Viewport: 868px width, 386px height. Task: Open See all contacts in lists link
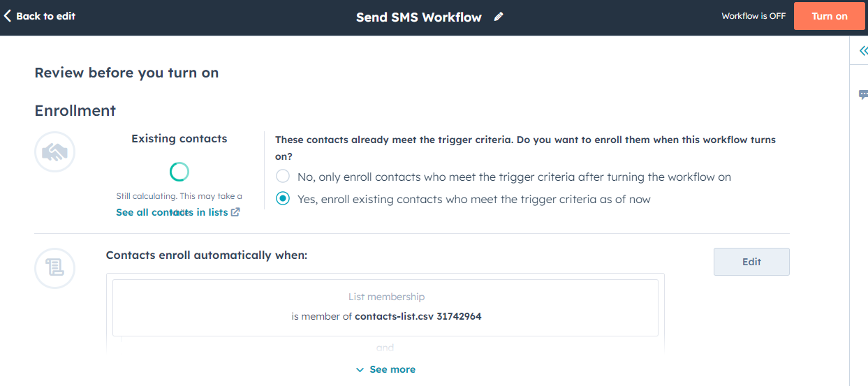click(x=172, y=212)
